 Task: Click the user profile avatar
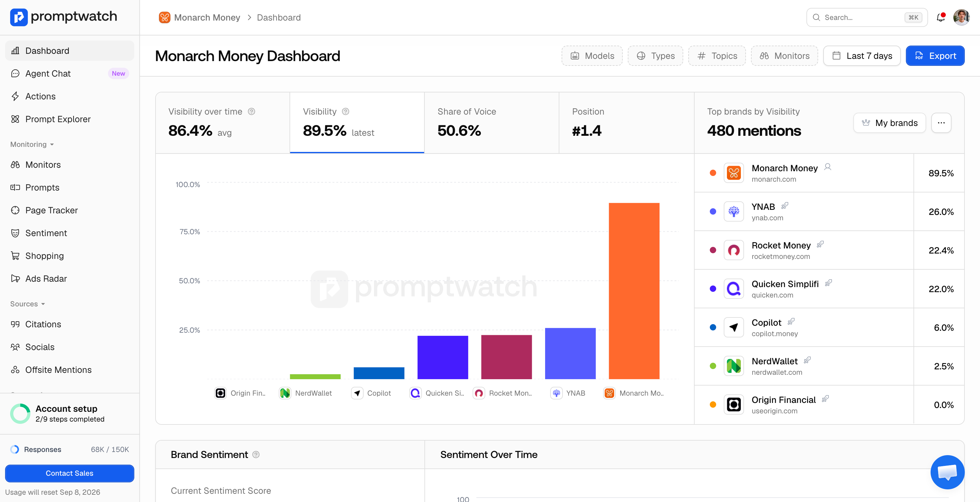tap(961, 17)
